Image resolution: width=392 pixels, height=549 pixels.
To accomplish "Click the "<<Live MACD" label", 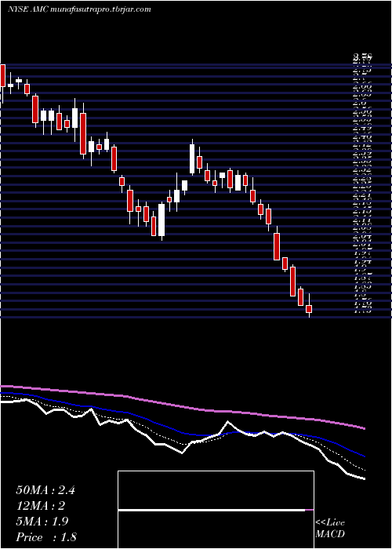I will click(330, 529).
